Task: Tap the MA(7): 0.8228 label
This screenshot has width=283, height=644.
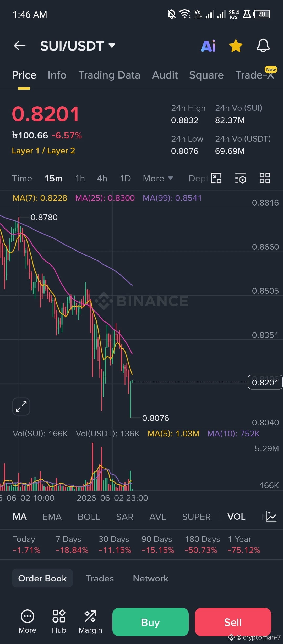Action: coord(40,198)
